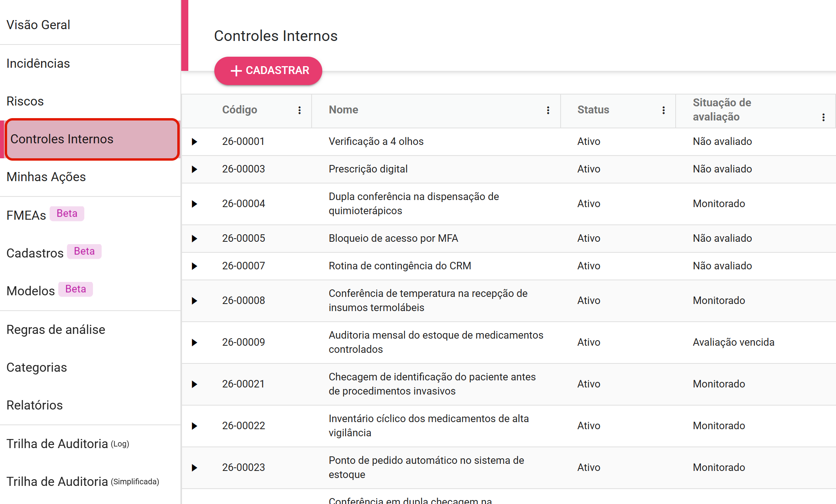Expand row 26-00004 details
Screen dimensions: 836x504
click(x=194, y=204)
